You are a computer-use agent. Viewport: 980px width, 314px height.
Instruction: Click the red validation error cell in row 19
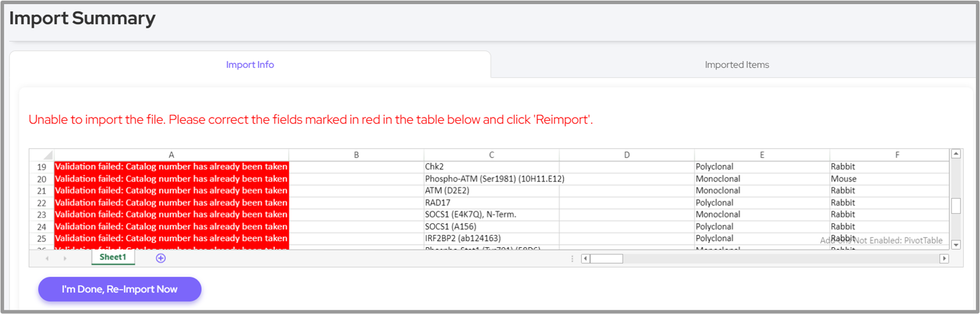tap(171, 167)
